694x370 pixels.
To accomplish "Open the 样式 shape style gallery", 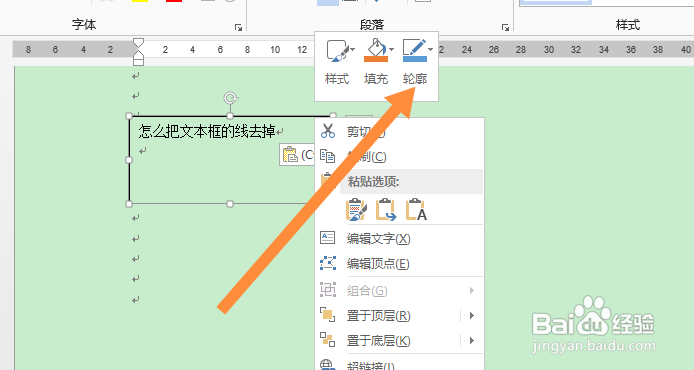I will pyautogui.click(x=337, y=62).
